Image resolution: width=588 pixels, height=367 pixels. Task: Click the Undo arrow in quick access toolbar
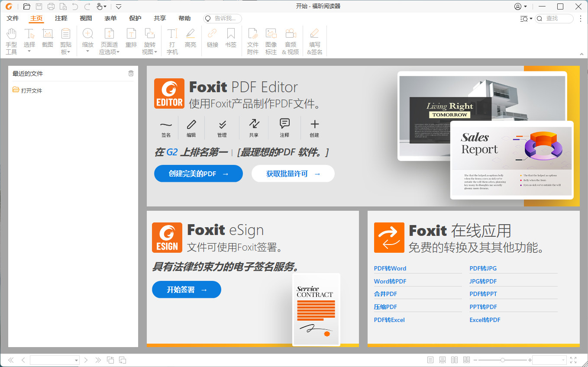(75, 6)
